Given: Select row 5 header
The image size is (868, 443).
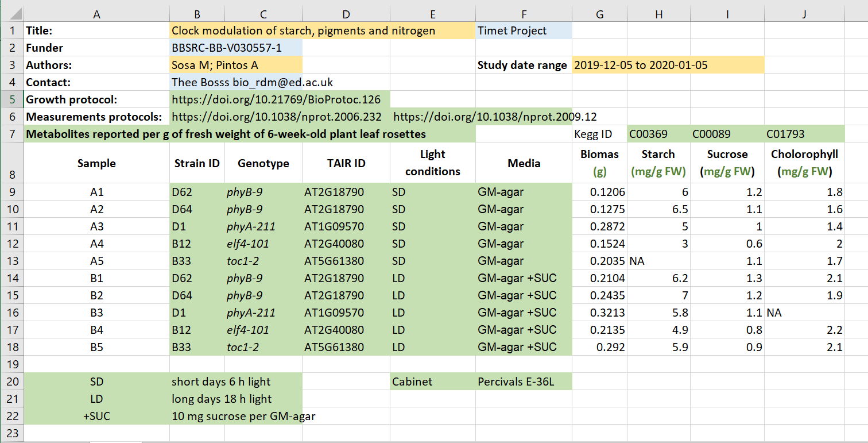Looking at the screenshot, I should 11,99.
